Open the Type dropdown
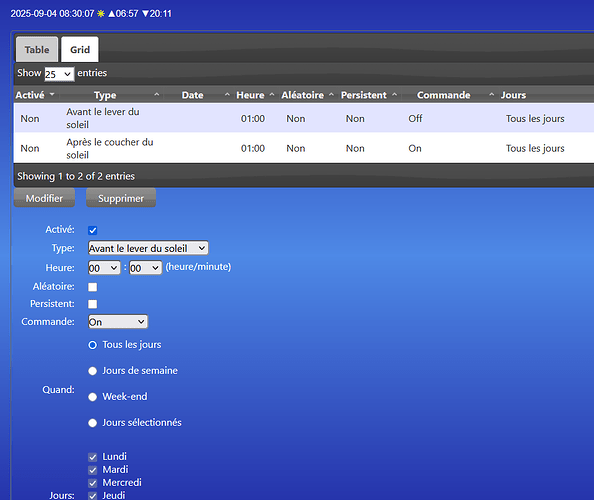Image resolution: width=594 pixels, height=500 pixels. tap(148, 248)
